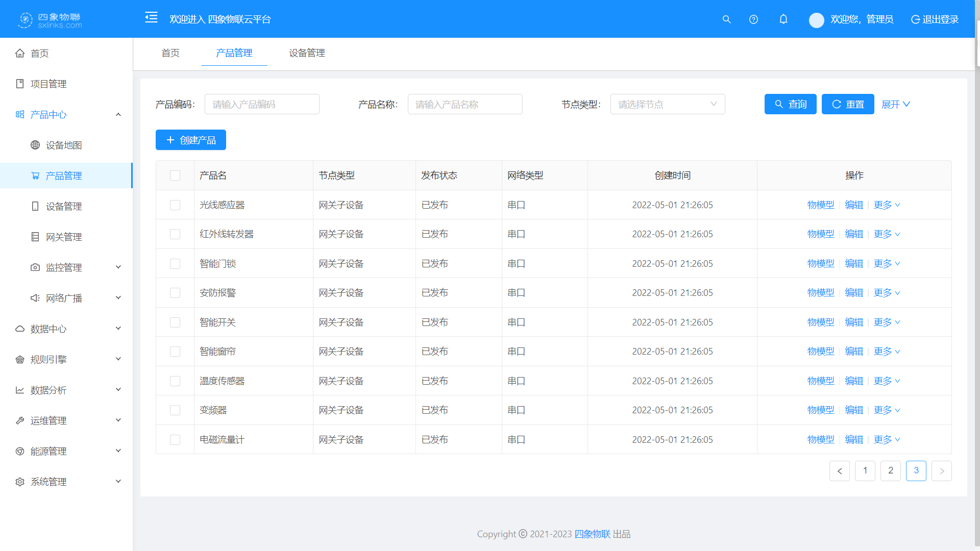The height and width of the screenshot is (551, 980).
Task: Switch to 设备管理 tab
Action: [x=307, y=53]
